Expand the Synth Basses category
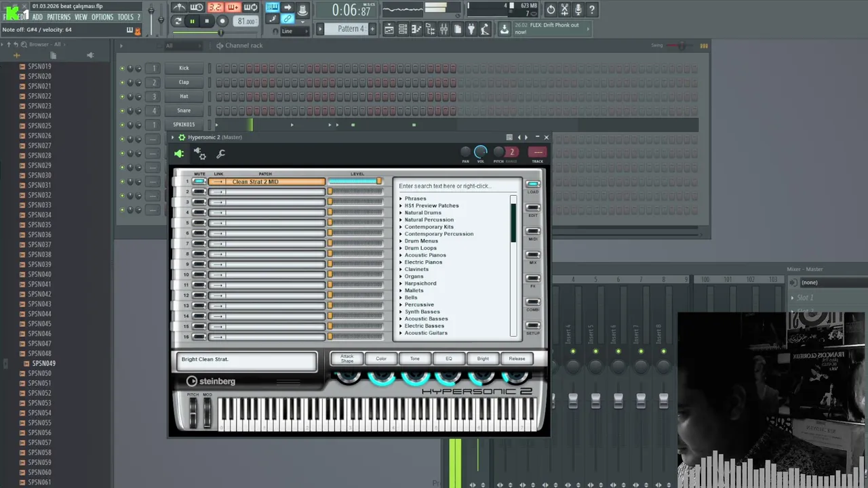 [x=401, y=312]
